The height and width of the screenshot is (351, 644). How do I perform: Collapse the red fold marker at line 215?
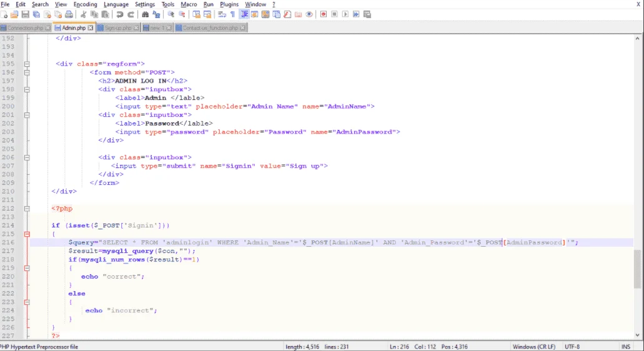point(27,234)
